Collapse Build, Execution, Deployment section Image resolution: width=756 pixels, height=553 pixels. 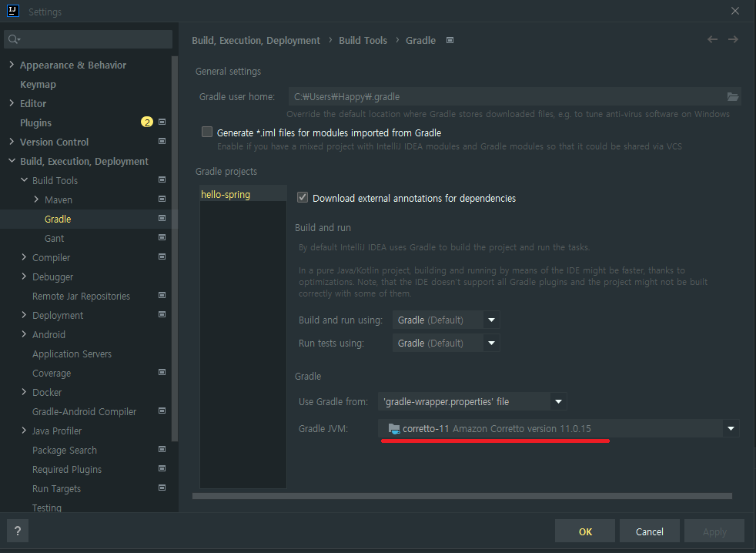(x=12, y=161)
